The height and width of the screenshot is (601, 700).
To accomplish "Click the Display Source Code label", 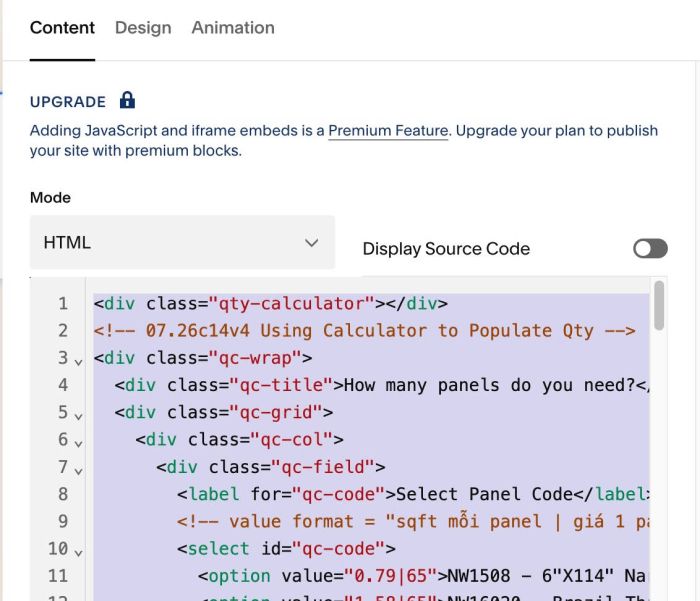I will tap(446, 249).
